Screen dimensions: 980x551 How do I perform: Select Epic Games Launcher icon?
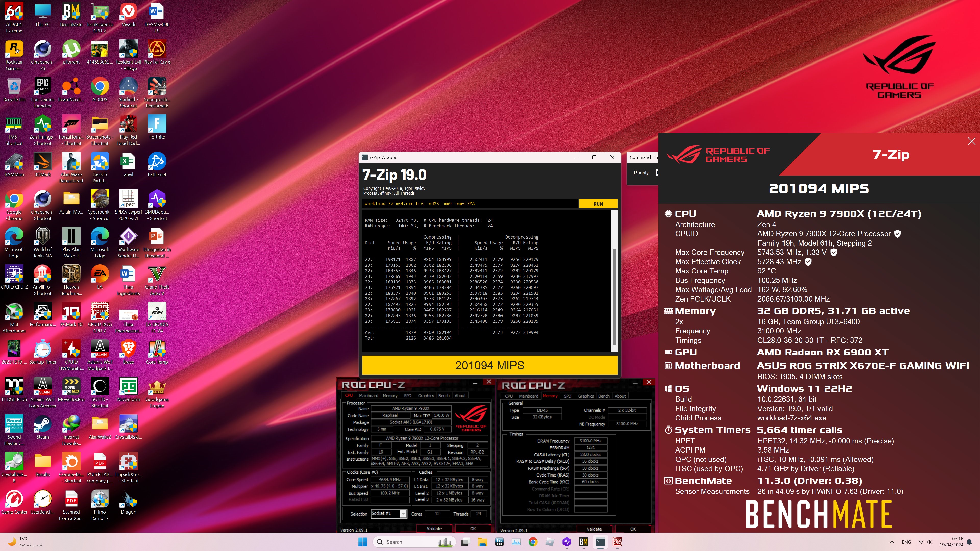pos(43,93)
